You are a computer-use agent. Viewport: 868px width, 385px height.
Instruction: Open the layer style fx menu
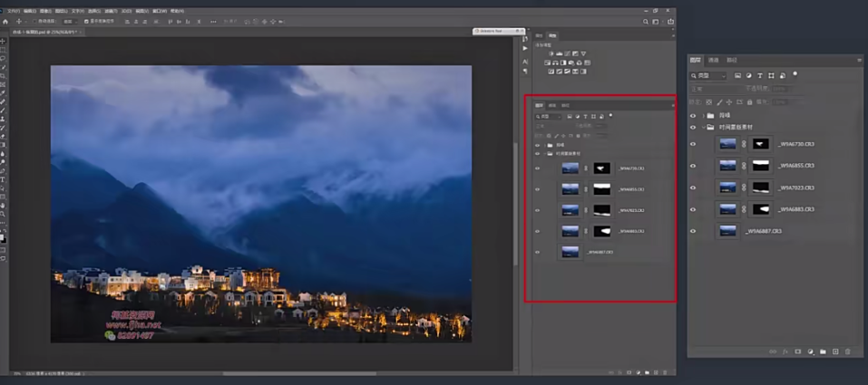tap(785, 351)
